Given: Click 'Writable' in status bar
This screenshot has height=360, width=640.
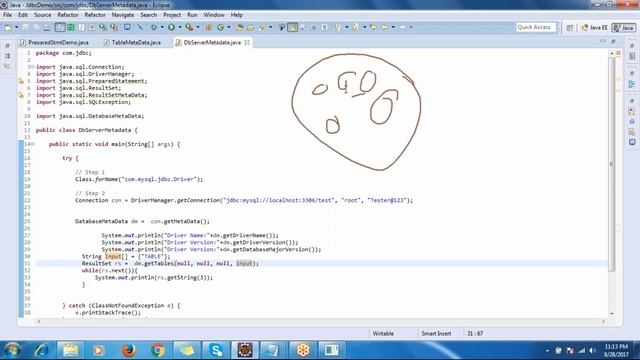Looking at the screenshot, I should (x=383, y=333).
